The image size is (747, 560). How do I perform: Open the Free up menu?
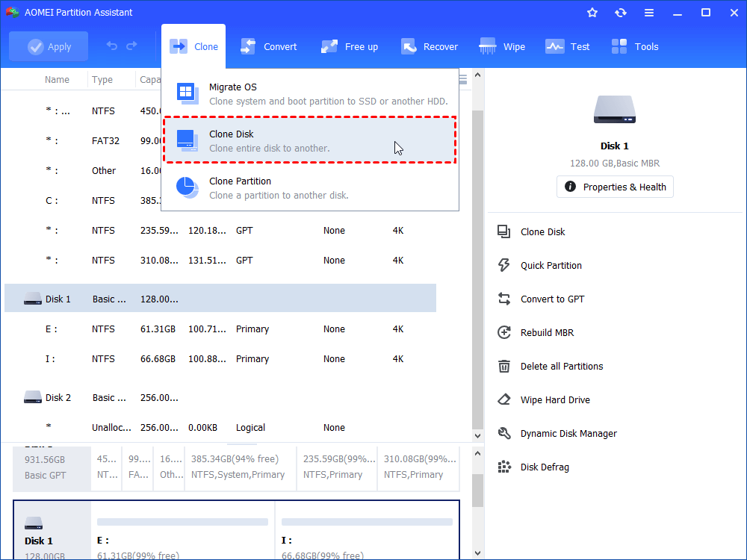pyautogui.click(x=349, y=46)
